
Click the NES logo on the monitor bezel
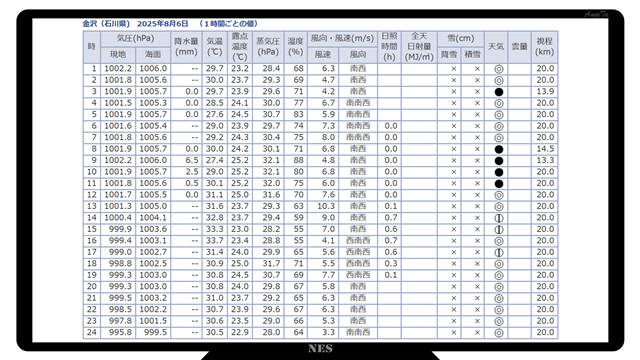[x=320, y=349]
